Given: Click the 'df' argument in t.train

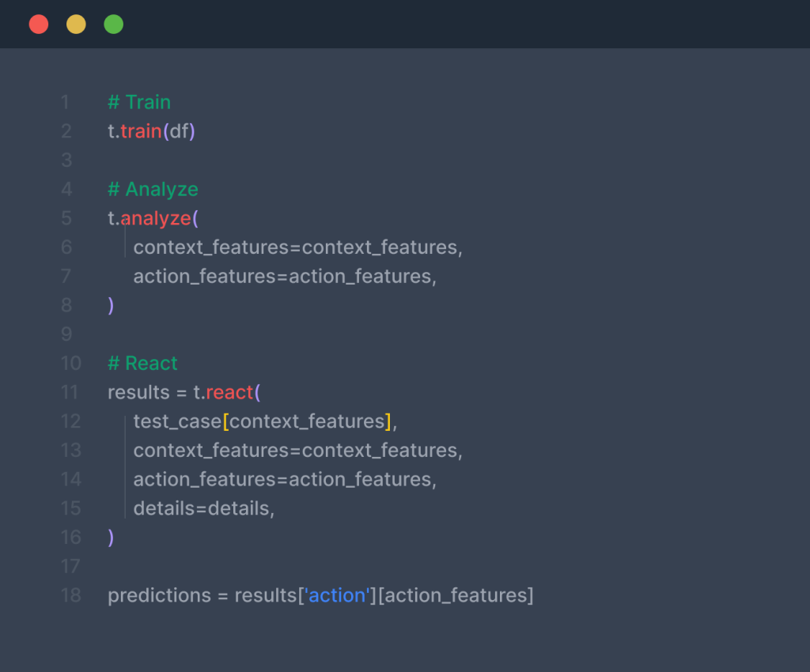Looking at the screenshot, I should (180, 131).
